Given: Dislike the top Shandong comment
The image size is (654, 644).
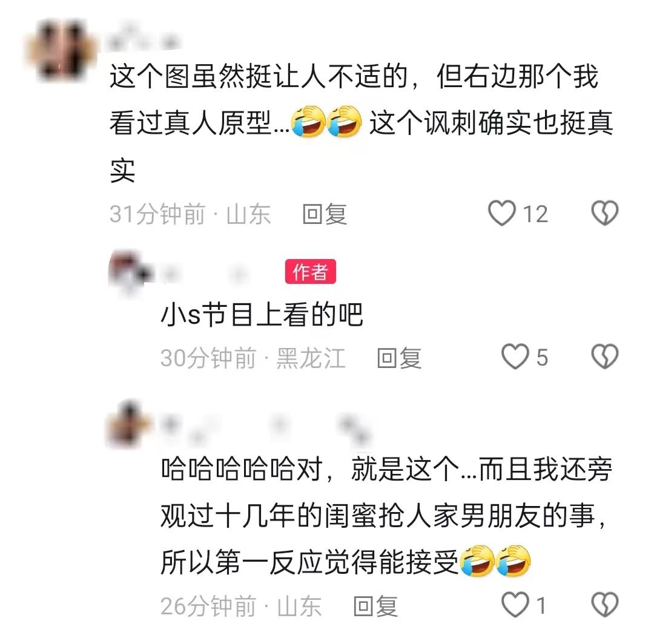Looking at the screenshot, I should click(x=605, y=214).
